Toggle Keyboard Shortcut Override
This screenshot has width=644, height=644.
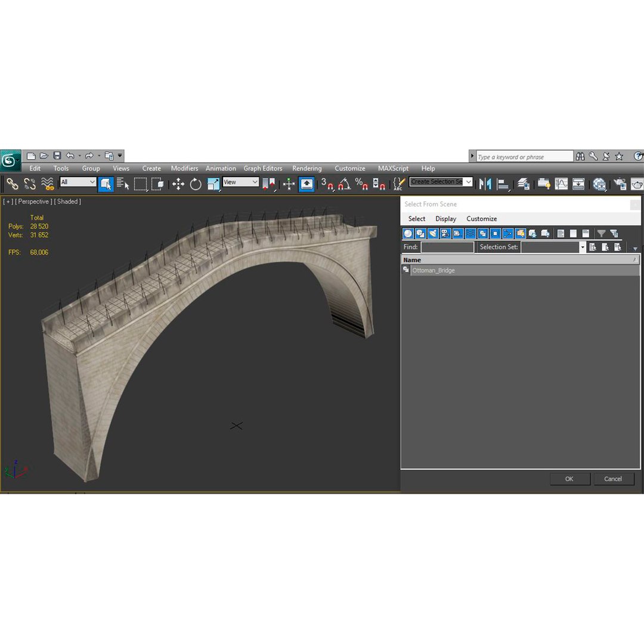[306, 184]
